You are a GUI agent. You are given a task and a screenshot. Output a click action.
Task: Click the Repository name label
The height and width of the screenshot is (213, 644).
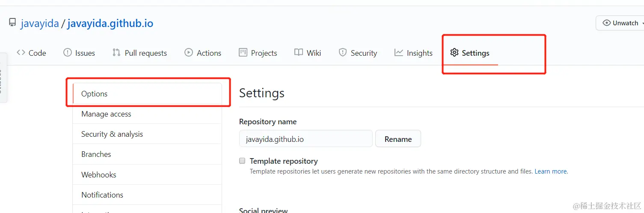268,122
